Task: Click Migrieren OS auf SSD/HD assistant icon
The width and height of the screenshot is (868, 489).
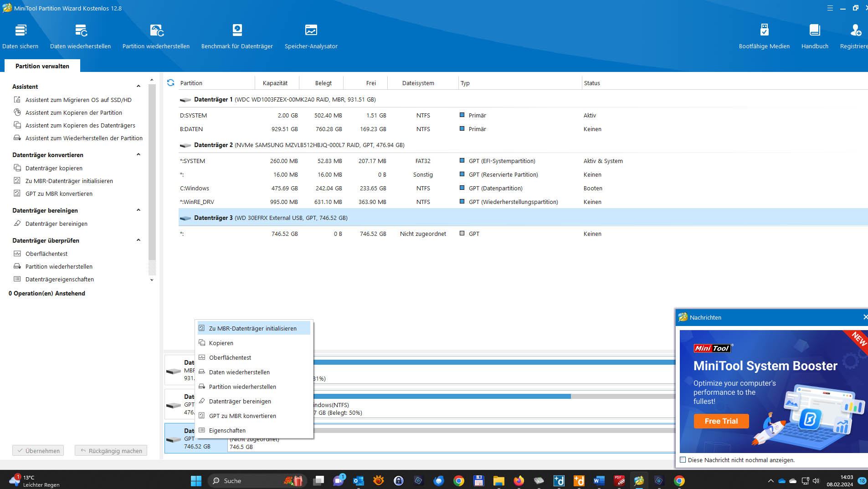Action: pyautogui.click(x=17, y=100)
